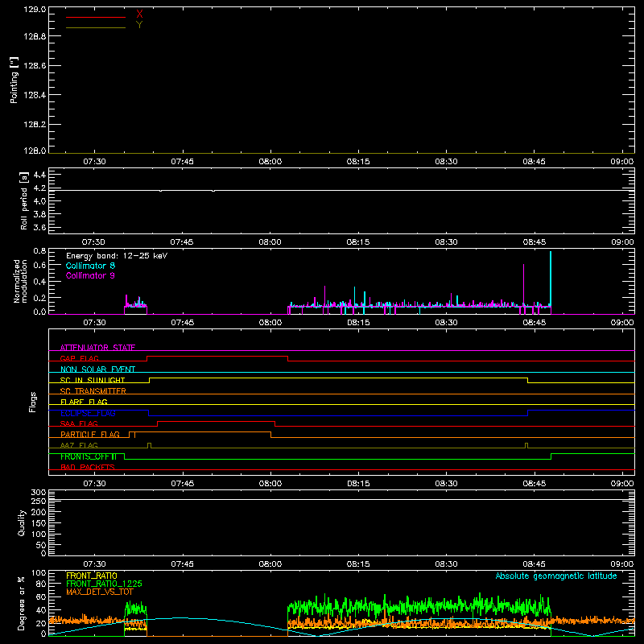Click the 'Degrees or %' axis title
The width and height of the screenshot is (644, 644).
22,603
